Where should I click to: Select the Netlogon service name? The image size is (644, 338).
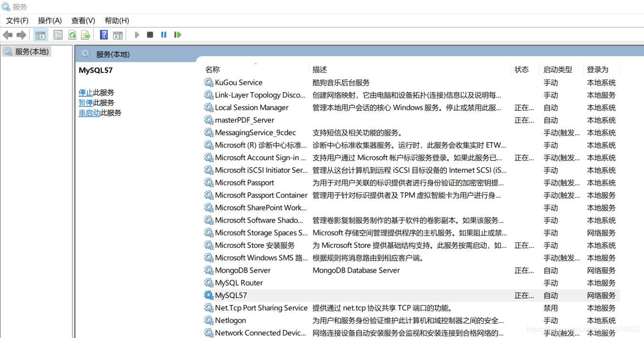(231, 320)
